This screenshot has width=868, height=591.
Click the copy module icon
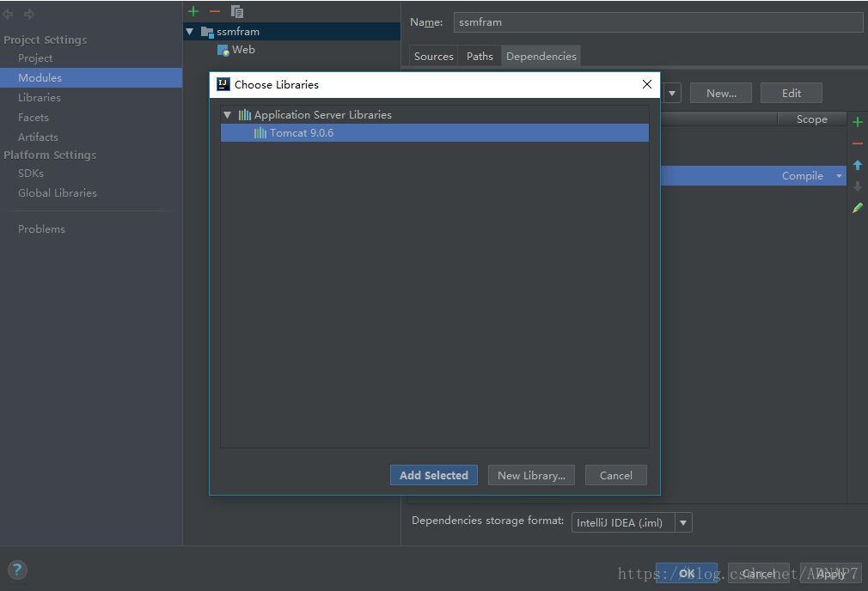(237, 11)
